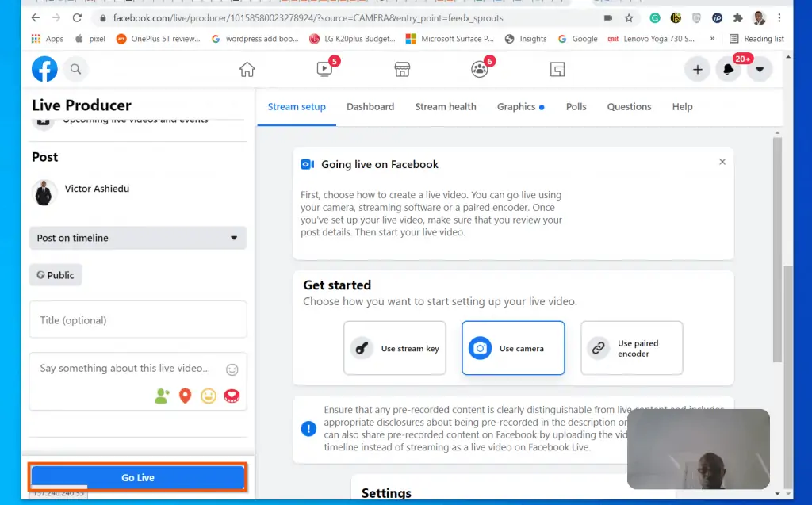Open the notifications bell
812x505 pixels.
click(728, 70)
